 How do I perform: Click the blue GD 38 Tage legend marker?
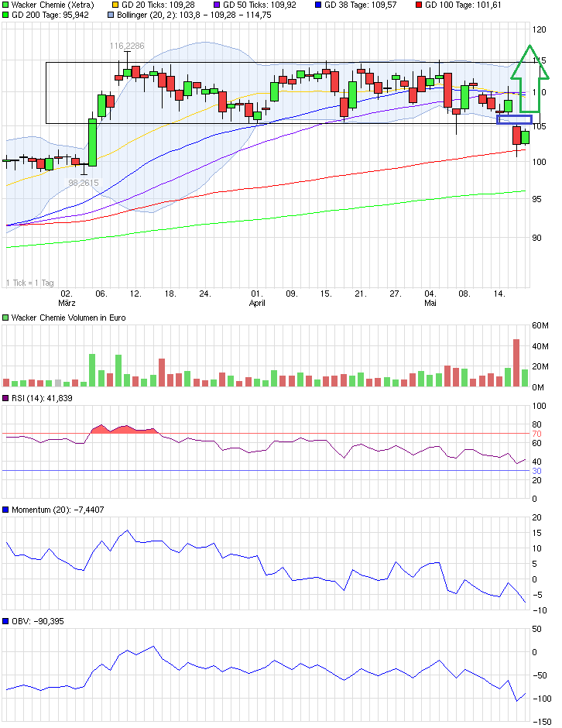(x=317, y=5)
